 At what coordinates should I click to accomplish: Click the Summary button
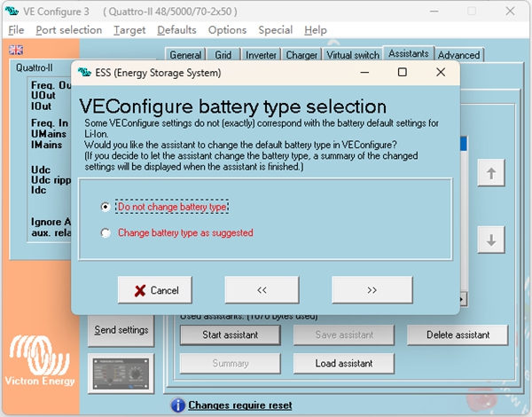(x=231, y=364)
